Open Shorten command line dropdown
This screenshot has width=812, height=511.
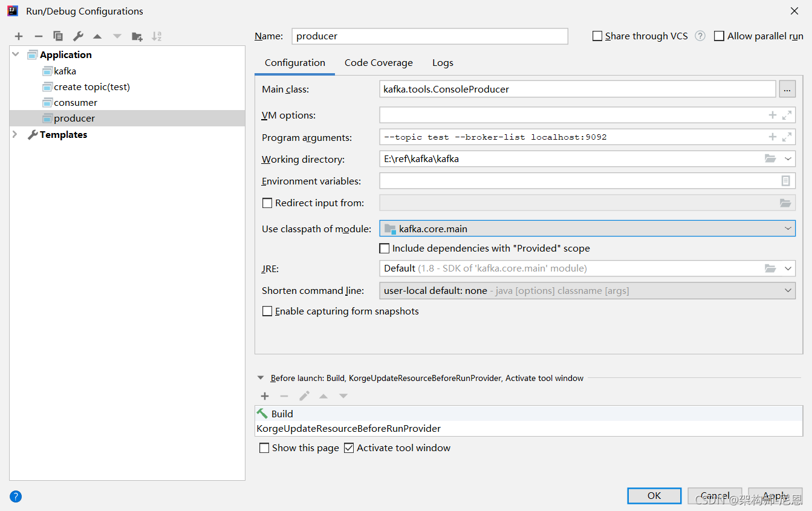pyautogui.click(x=788, y=290)
